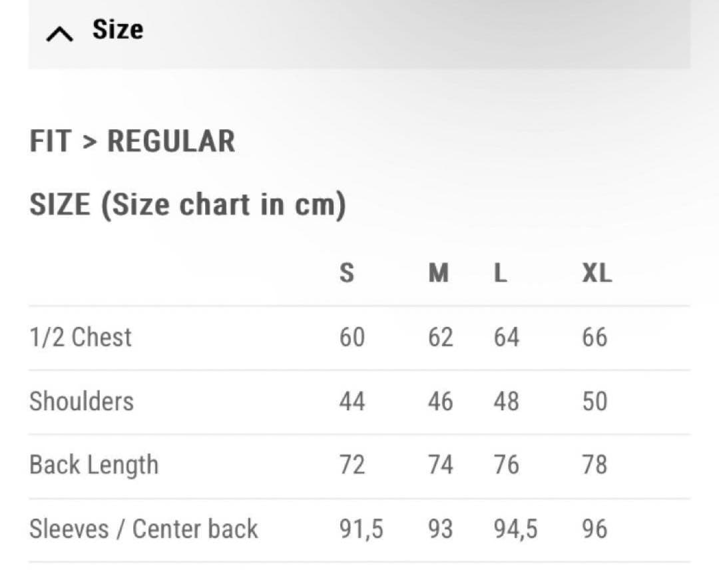Viewport: 719px width, 588px height.
Task: Click the Sleeves / Center back label
Action: pyautogui.click(x=143, y=529)
